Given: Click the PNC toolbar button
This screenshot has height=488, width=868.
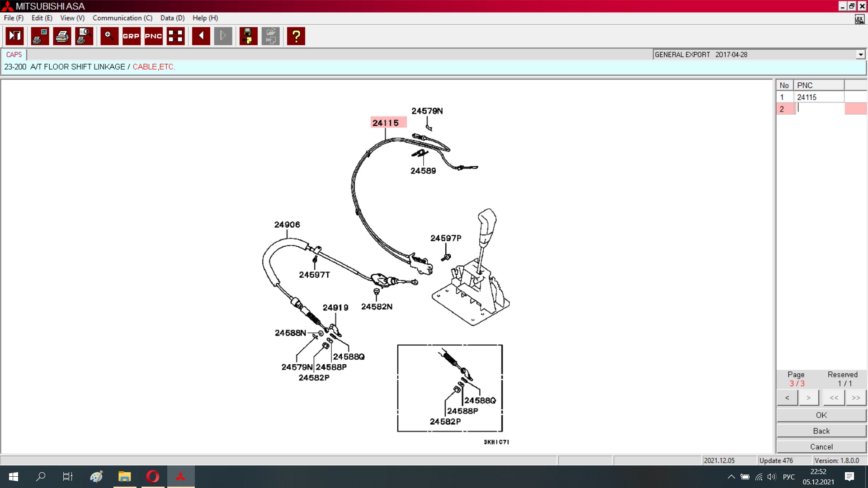Looking at the screenshot, I should (153, 36).
